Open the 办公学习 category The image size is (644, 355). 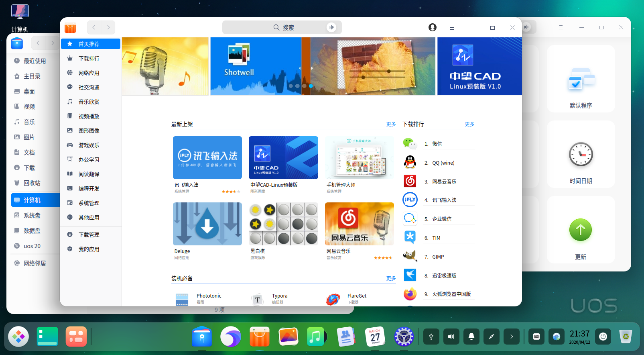tap(91, 159)
